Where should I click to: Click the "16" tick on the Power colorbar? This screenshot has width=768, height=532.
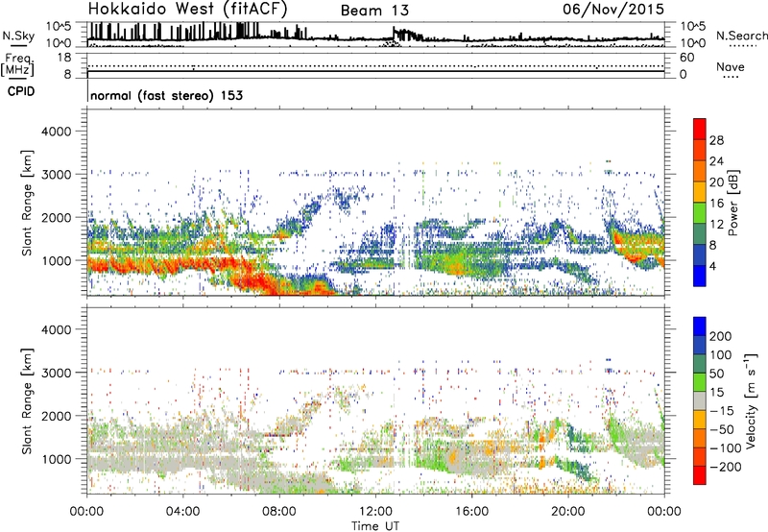coord(716,204)
